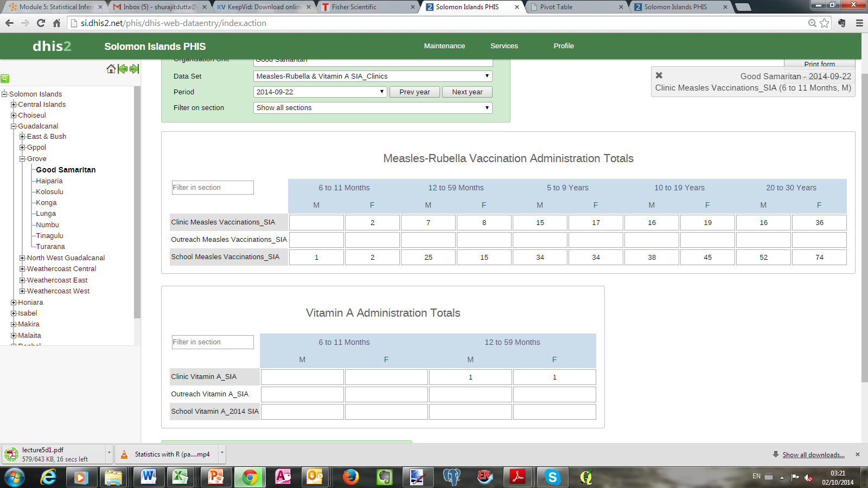Click the home icon above the organisation tree

111,69
